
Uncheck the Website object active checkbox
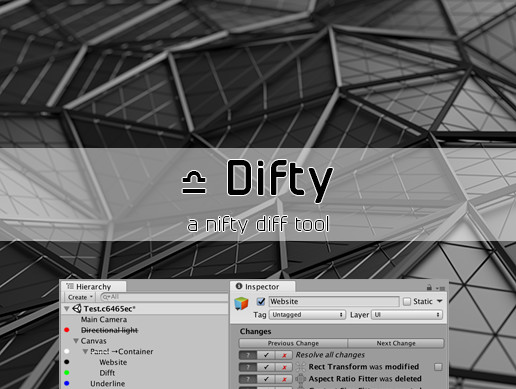[261, 301]
